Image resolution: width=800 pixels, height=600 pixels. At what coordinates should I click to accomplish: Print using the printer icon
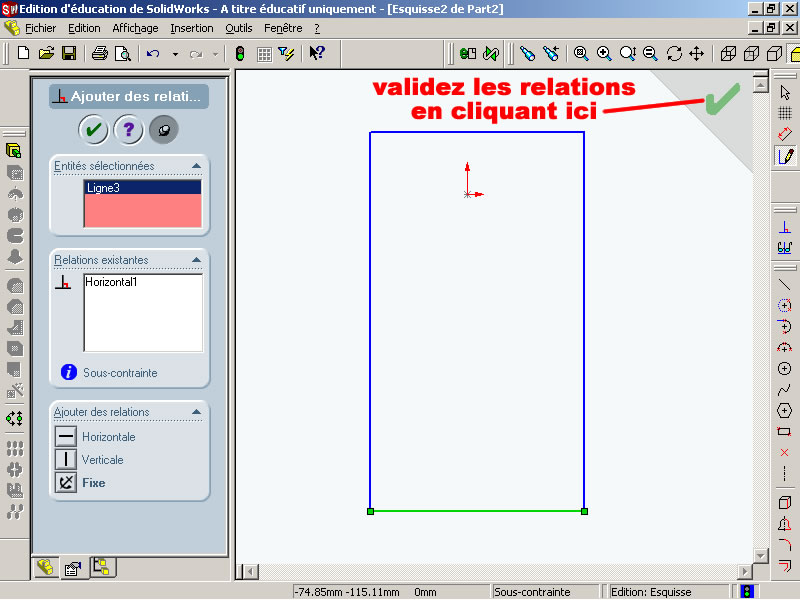(99, 53)
